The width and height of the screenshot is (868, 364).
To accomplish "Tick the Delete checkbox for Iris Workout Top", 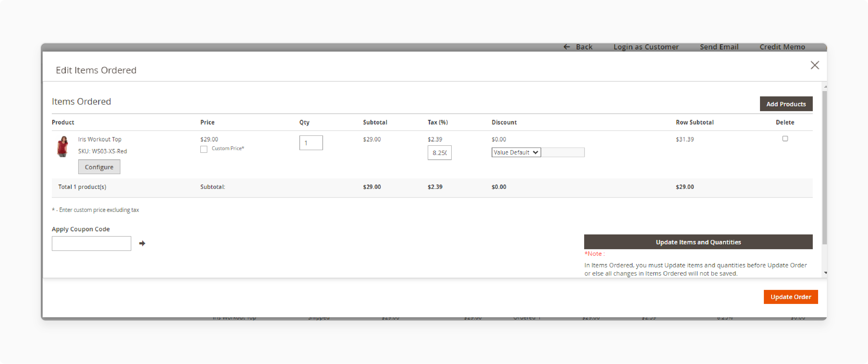I will (785, 139).
